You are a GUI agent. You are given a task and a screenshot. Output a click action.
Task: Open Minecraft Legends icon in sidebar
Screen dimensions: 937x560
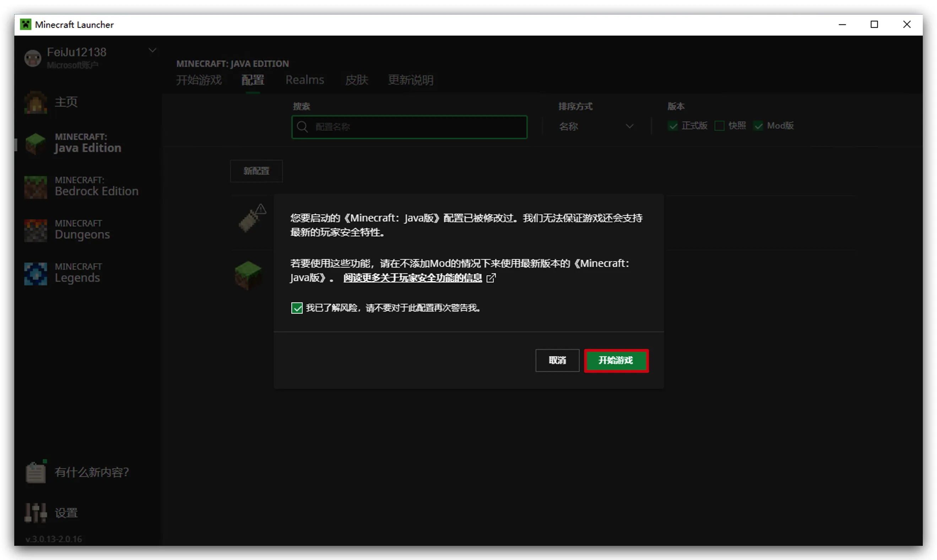(36, 273)
